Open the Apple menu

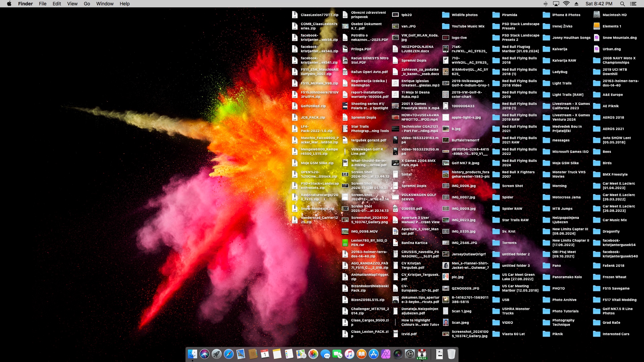click(9, 4)
